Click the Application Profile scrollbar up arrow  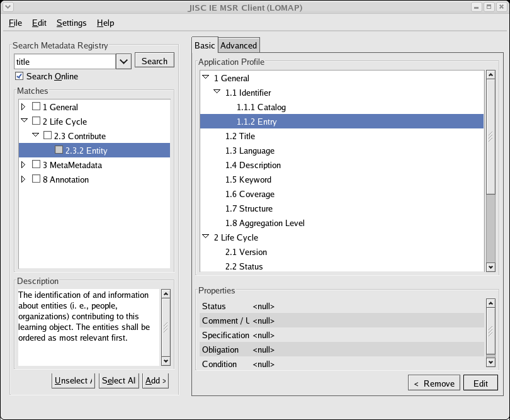click(490, 75)
